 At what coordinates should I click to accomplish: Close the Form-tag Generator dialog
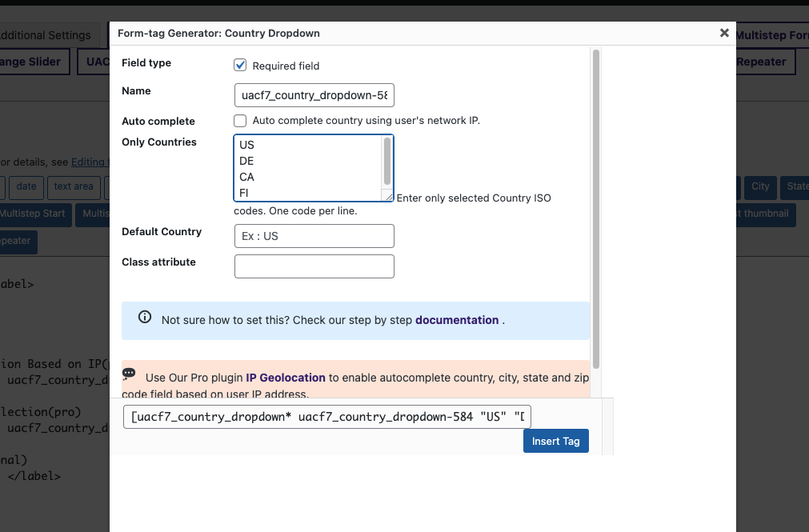pyautogui.click(x=724, y=33)
